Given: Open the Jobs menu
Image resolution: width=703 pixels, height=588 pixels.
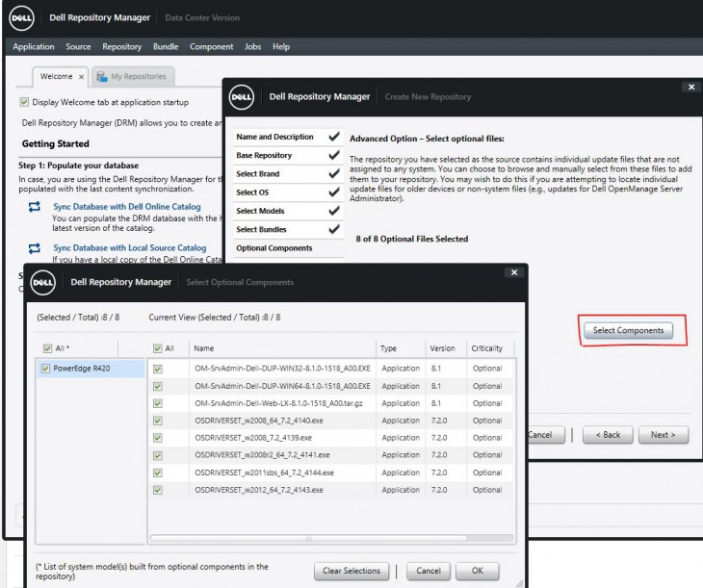Looking at the screenshot, I should click(252, 46).
